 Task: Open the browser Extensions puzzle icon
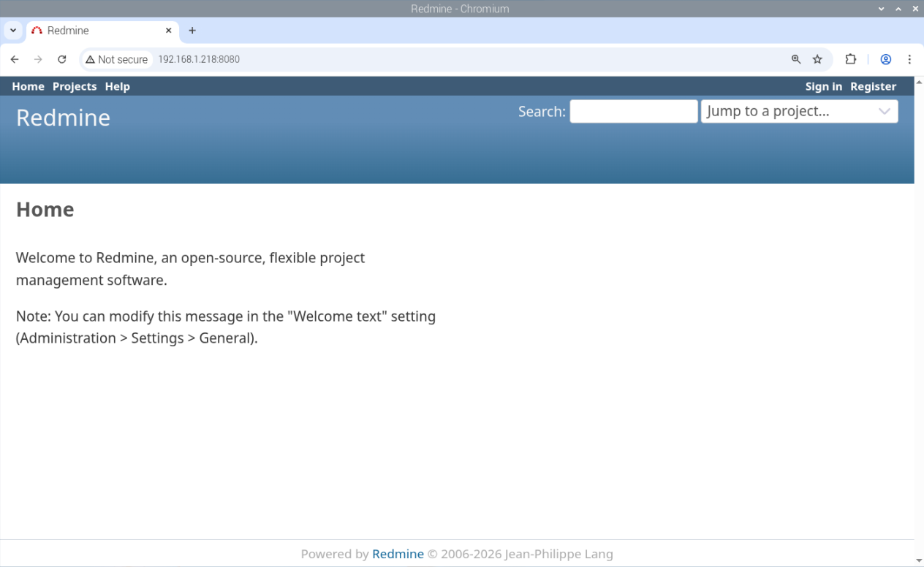pyautogui.click(x=851, y=59)
